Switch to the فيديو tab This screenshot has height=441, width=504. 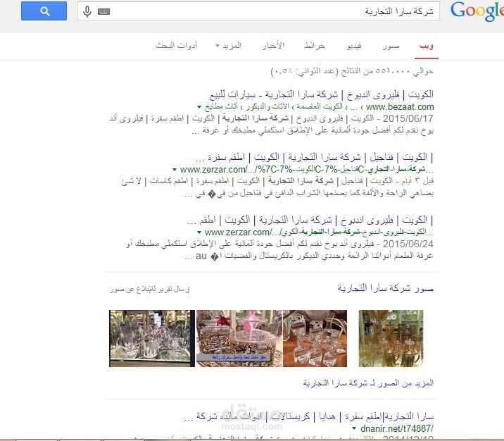coord(354,46)
